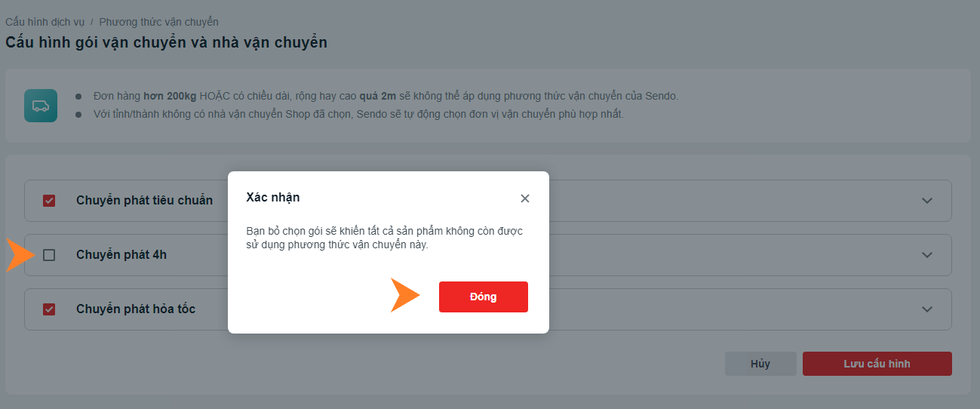Expand the Chuyển phát tiêu chuẩn row chevron
980x409 pixels.
(927, 201)
